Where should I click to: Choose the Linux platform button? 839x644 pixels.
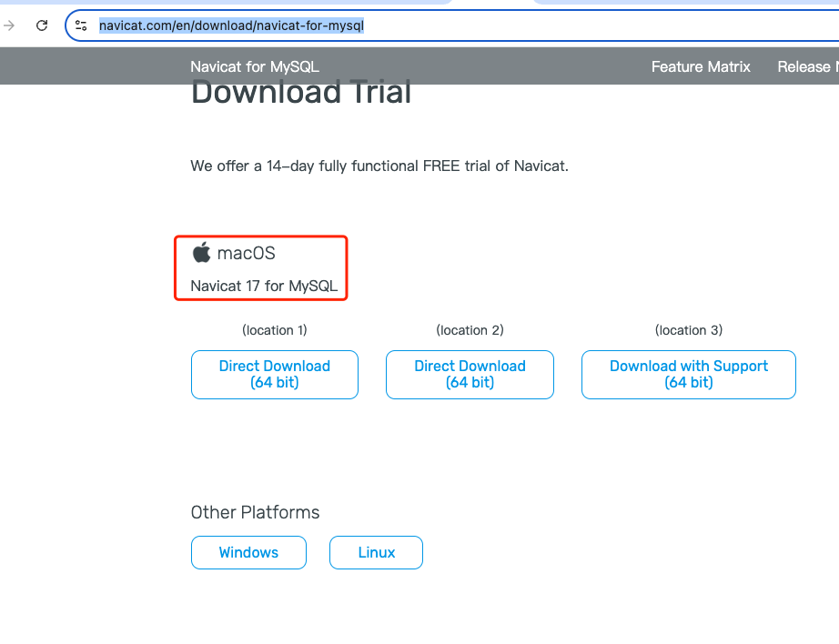pos(376,552)
